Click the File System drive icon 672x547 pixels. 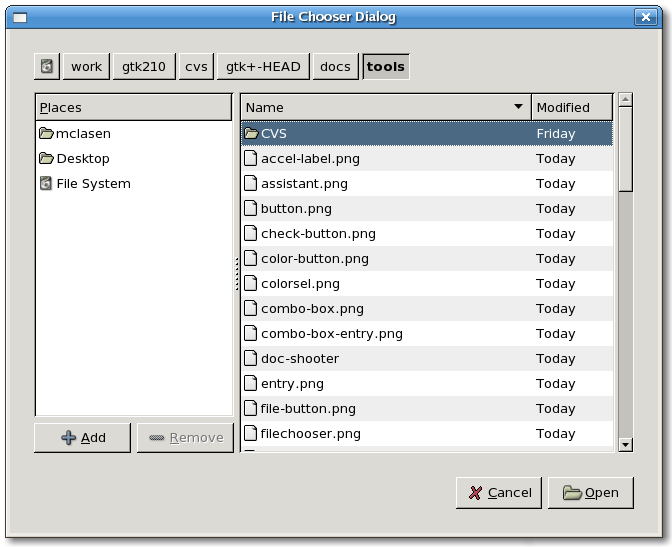pyautogui.click(x=46, y=184)
